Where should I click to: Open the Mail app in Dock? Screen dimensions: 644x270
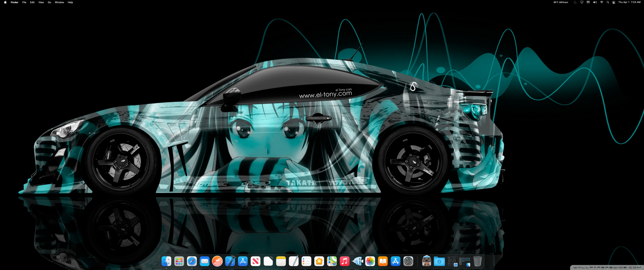pos(204,261)
